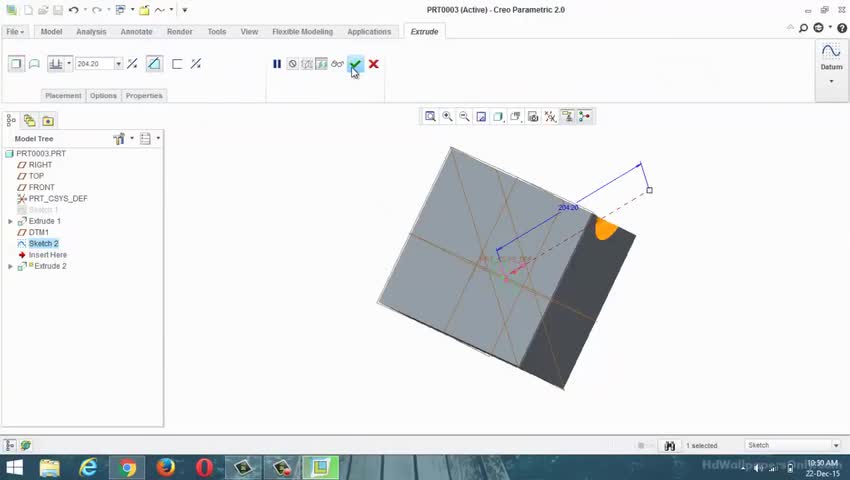Open the Windows switcher dropdown arrow
This screenshot has width=850, height=480.
132,10
